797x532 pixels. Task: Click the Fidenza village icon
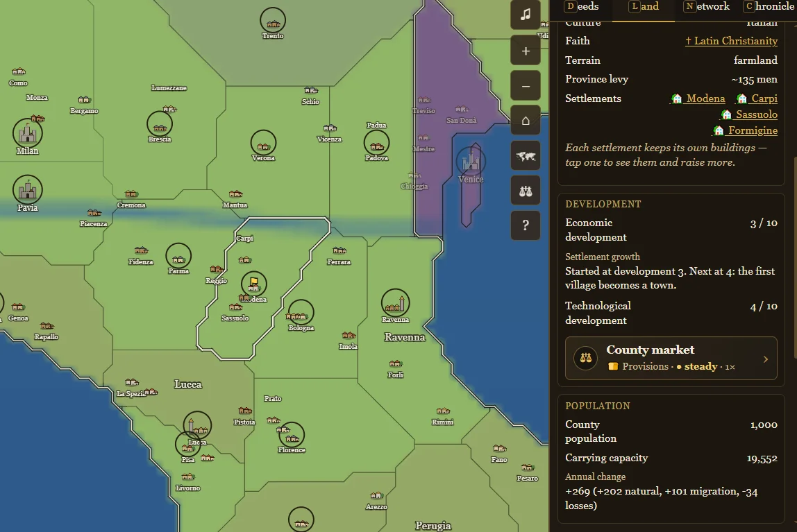coord(142,250)
